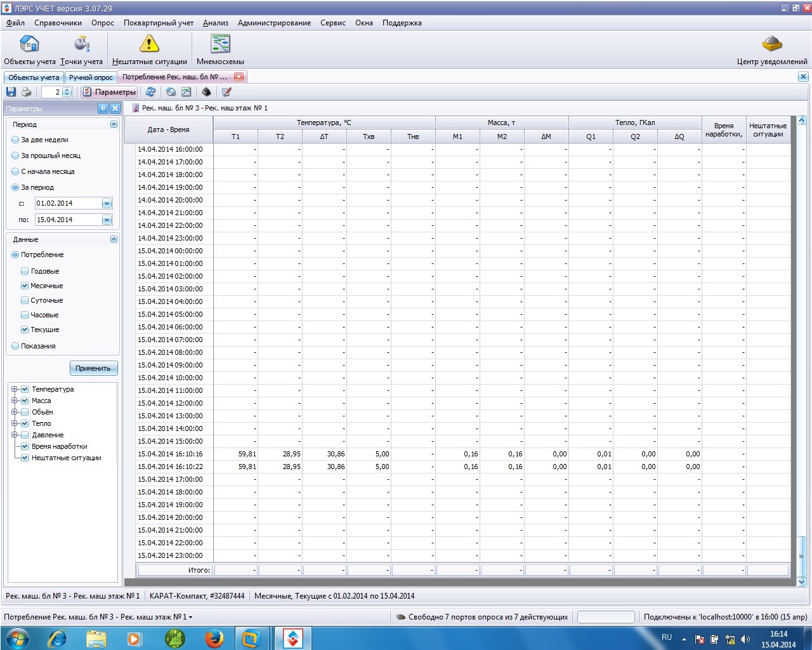Close the Параметры side panel
Image resolution: width=812 pixels, height=650 pixels.
[x=115, y=109]
